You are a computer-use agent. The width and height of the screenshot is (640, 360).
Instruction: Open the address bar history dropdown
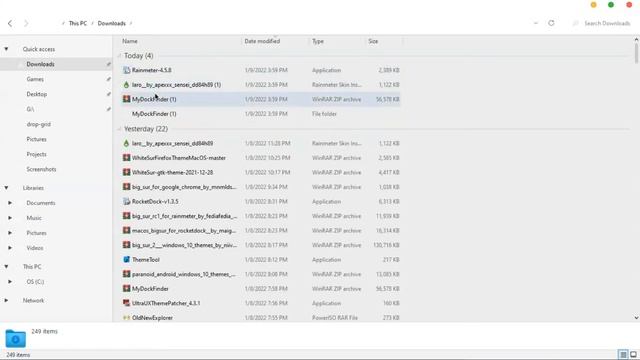point(536,23)
